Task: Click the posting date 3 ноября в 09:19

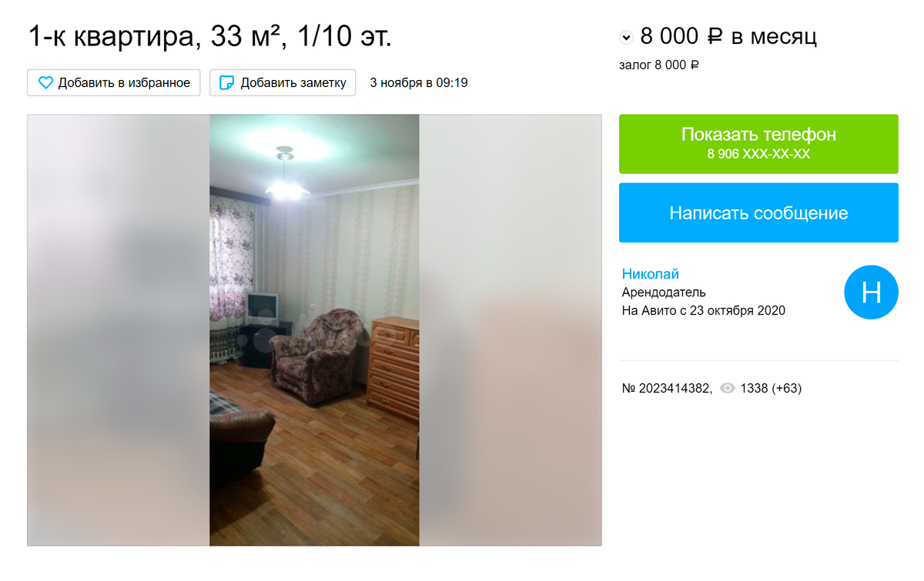Action: [x=419, y=82]
